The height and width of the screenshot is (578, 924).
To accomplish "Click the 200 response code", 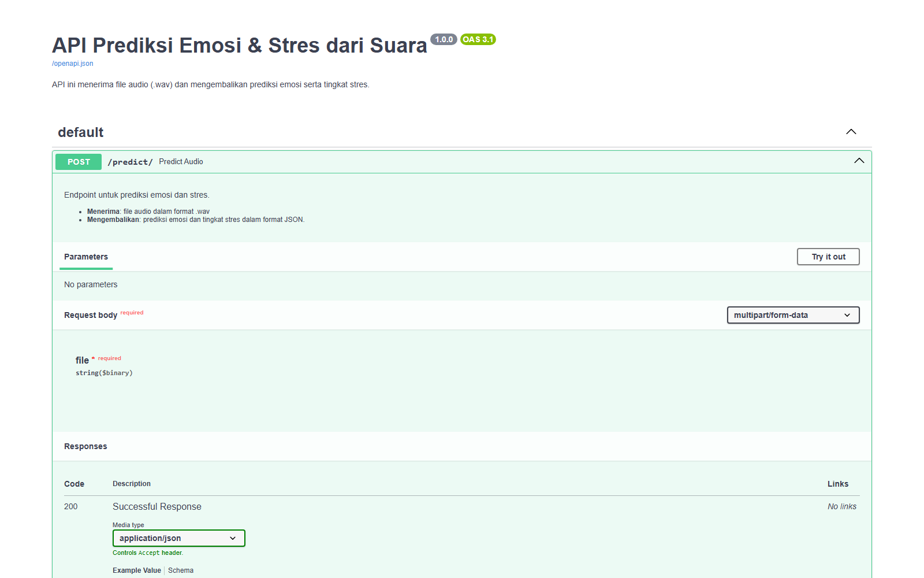I will 70,506.
